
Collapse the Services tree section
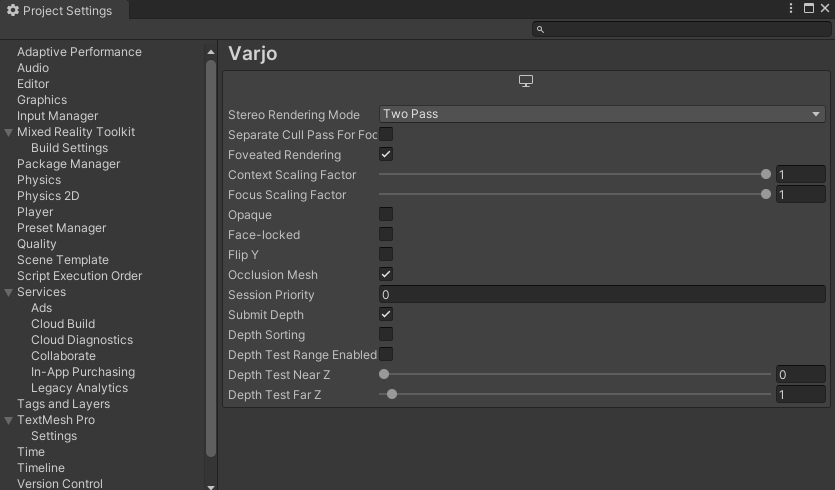[x=10, y=292]
